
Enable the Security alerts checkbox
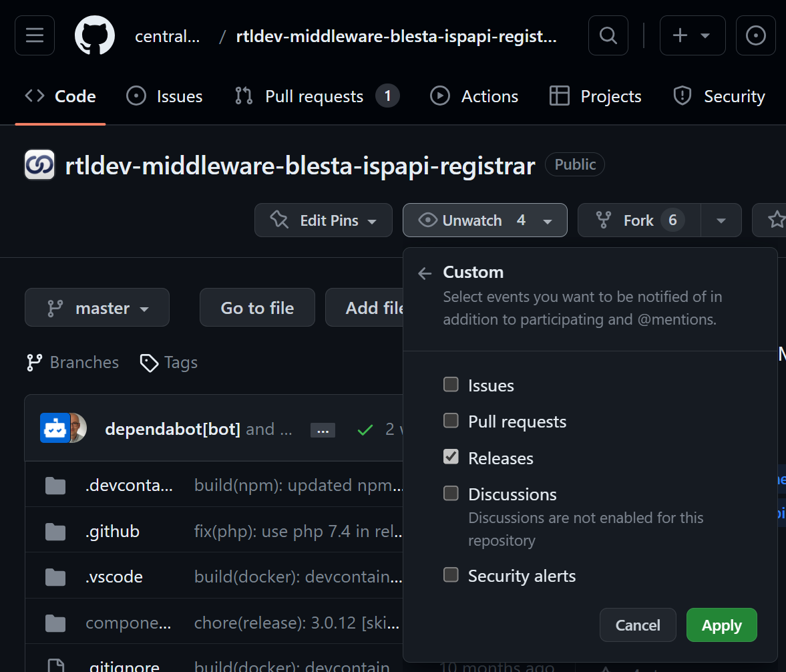(x=451, y=574)
